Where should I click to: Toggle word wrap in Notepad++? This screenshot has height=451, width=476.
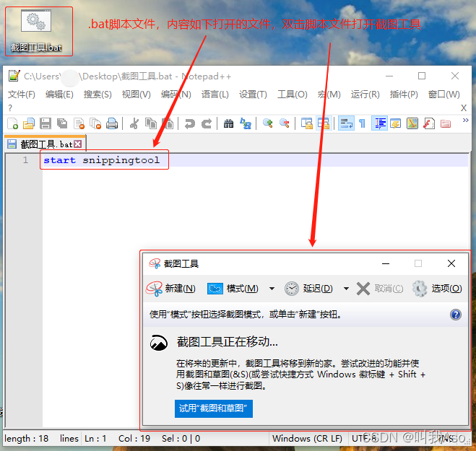coord(346,123)
